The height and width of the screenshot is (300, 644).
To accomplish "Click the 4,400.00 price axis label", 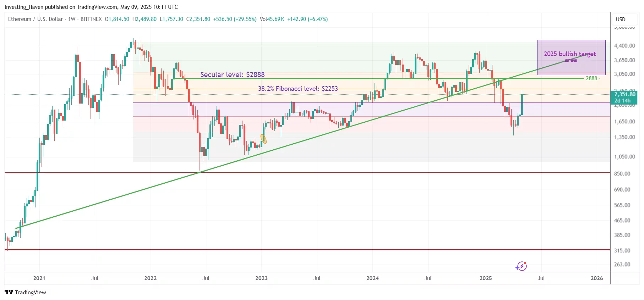I will [624, 46].
